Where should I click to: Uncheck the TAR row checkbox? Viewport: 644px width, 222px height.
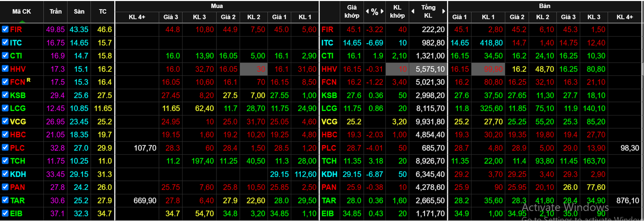click(5, 200)
